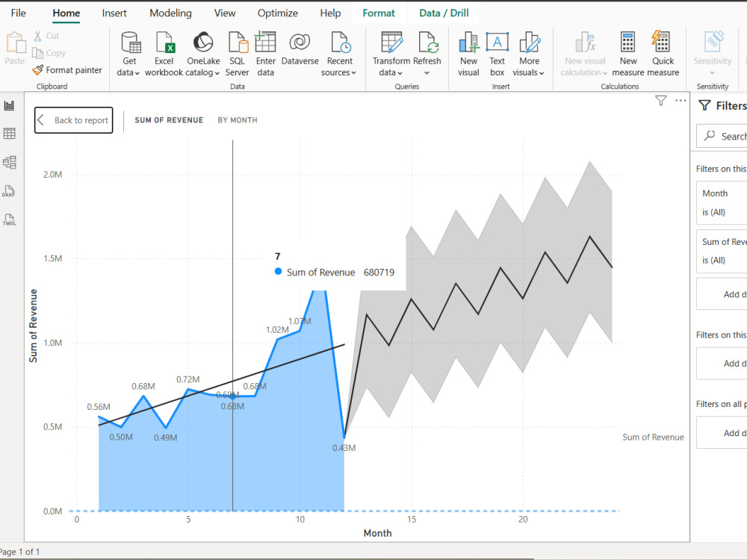Image resolution: width=747 pixels, height=560 pixels.
Task: Switch to the Insert tab
Action: pyautogui.click(x=114, y=13)
